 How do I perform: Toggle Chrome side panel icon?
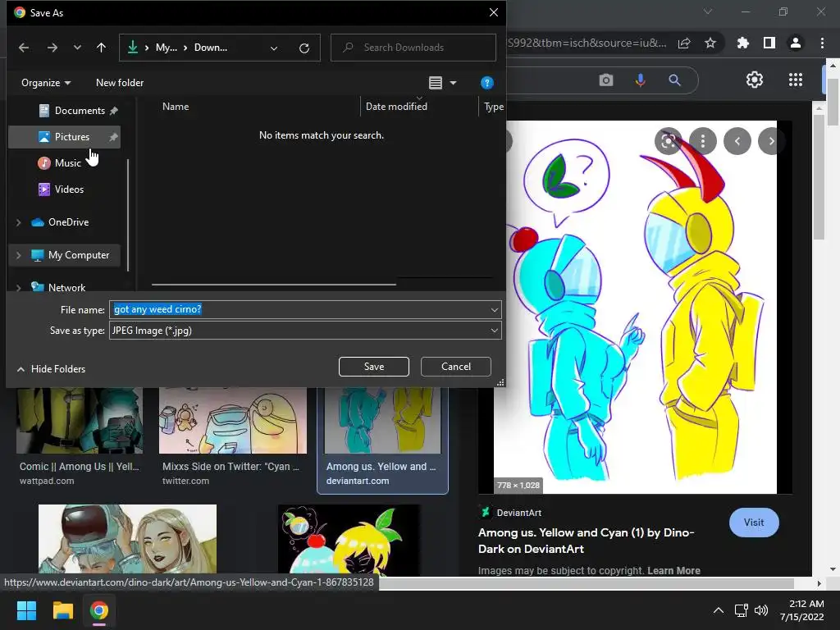[x=769, y=43]
